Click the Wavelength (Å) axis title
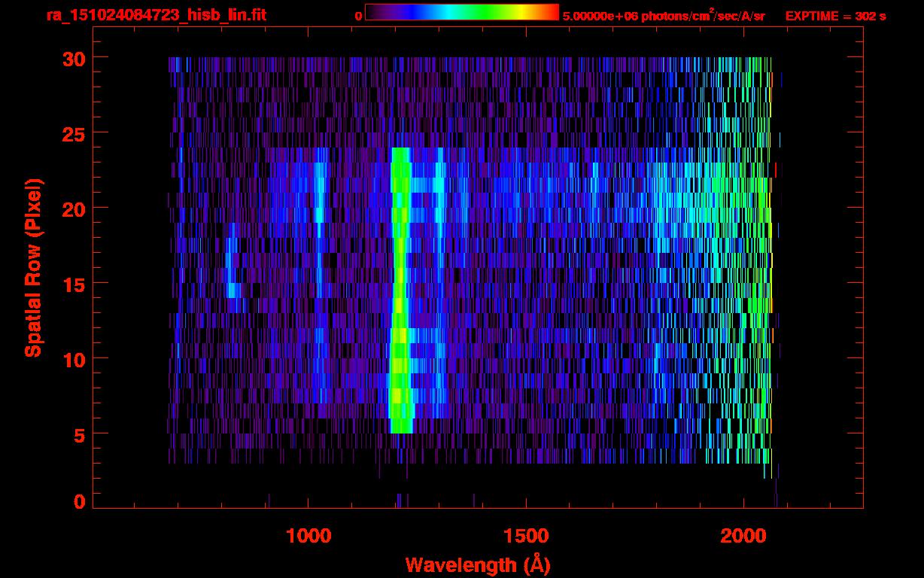 pyautogui.click(x=478, y=564)
